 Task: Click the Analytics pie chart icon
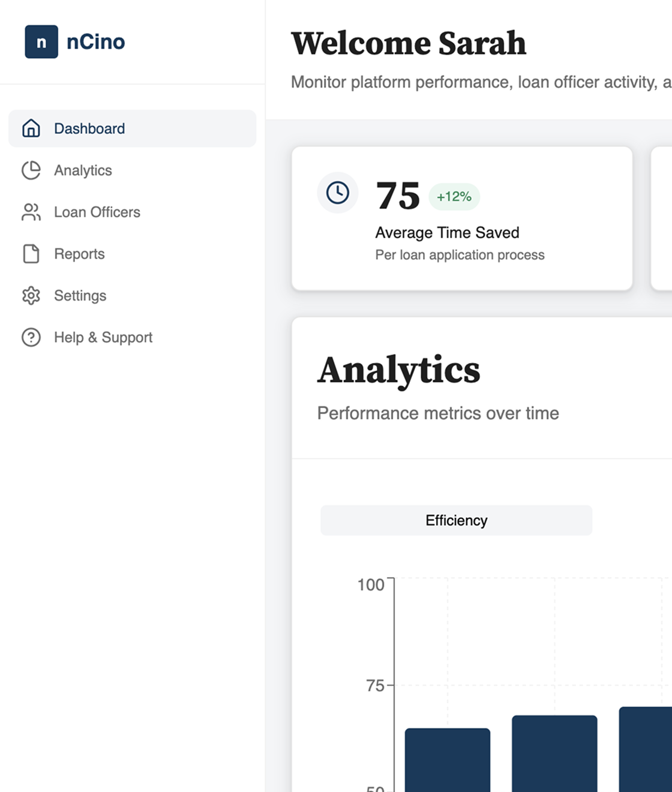tap(31, 170)
